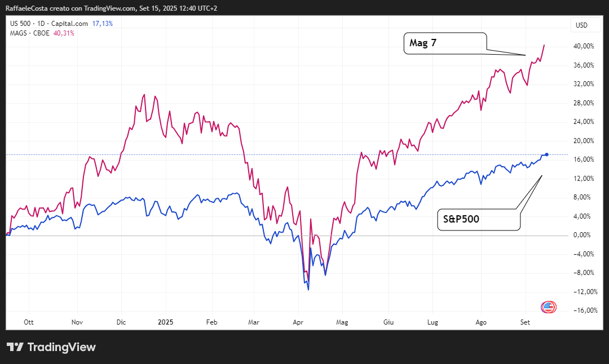The image size is (609, 364).
Task: Click the 20,00% price axis label
Action: pyautogui.click(x=584, y=140)
